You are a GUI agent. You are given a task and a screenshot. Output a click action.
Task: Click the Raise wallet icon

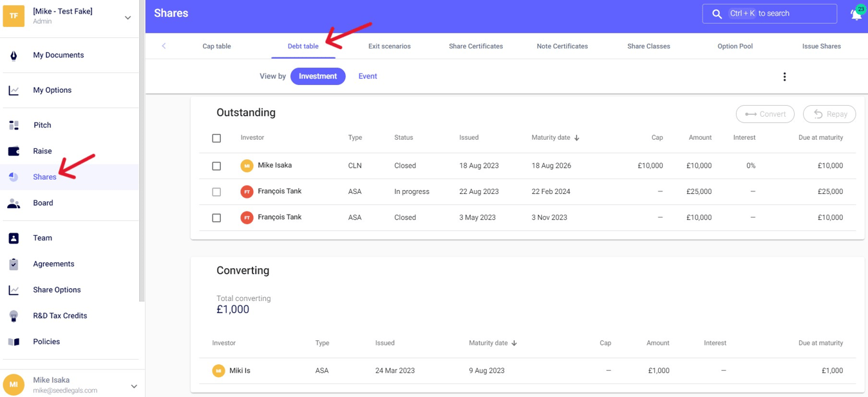[14, 151]
